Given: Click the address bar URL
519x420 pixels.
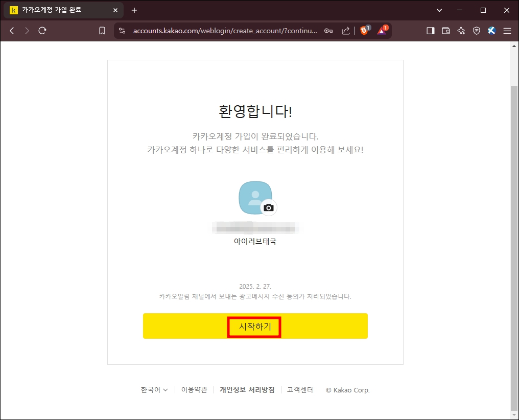Looking at the screenshot, I should pyautogui.click(x=225, y=31).
